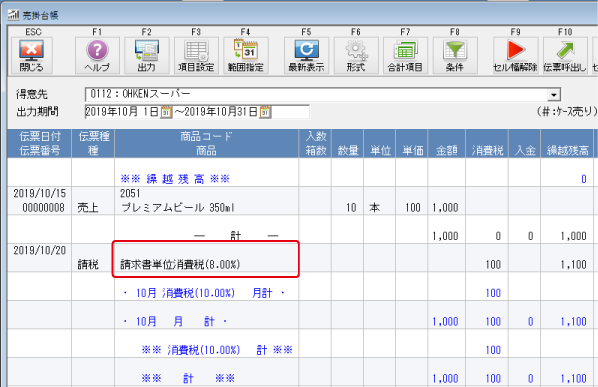Select the － 計 － subtotal row label
Image resolution: width=598 pixels, height=387 pixels.
(x=236, y=236)
